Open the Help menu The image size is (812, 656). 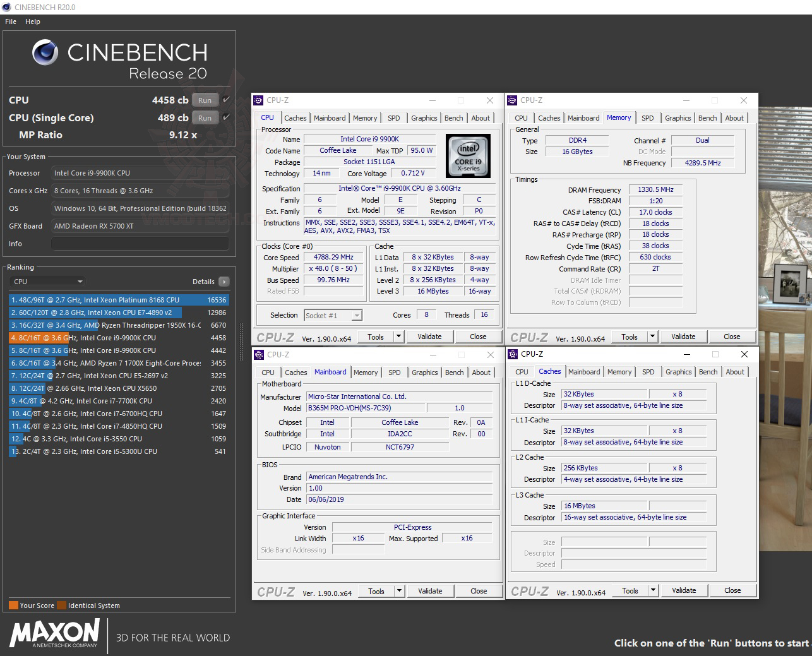[32, 21]
